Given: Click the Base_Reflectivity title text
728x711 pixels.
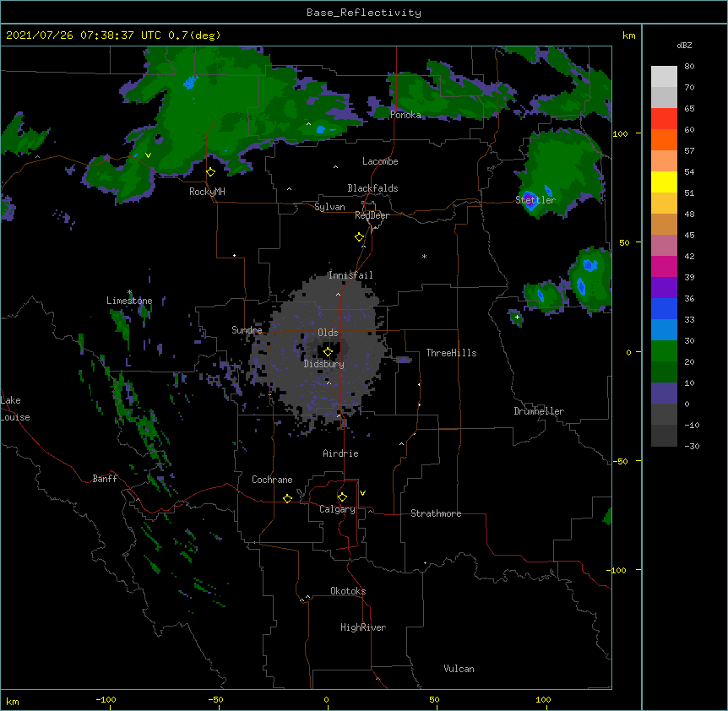Looking at the screenshot, I should click(364, 13).
